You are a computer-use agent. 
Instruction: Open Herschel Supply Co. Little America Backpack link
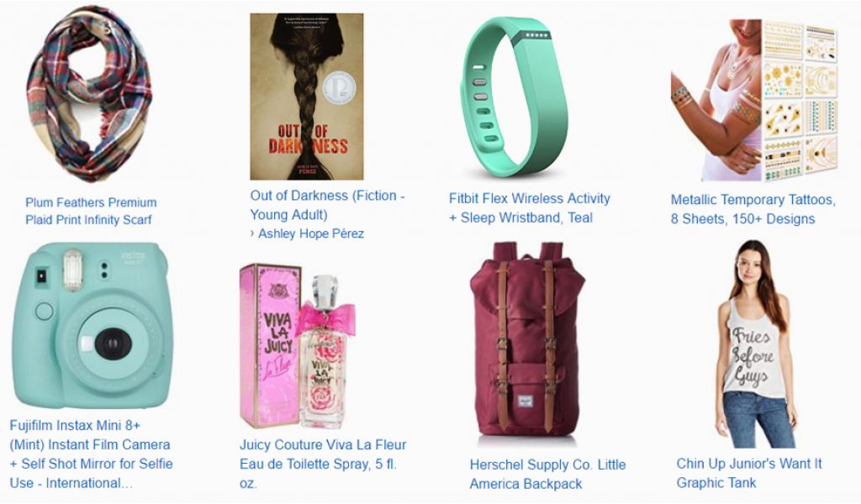coord(547,475)
